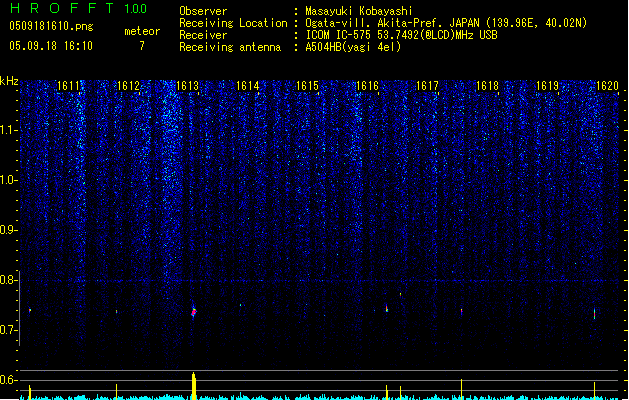
Task: Click the antenna A504HB(yagi 4el) text
Action: point(353,47)
